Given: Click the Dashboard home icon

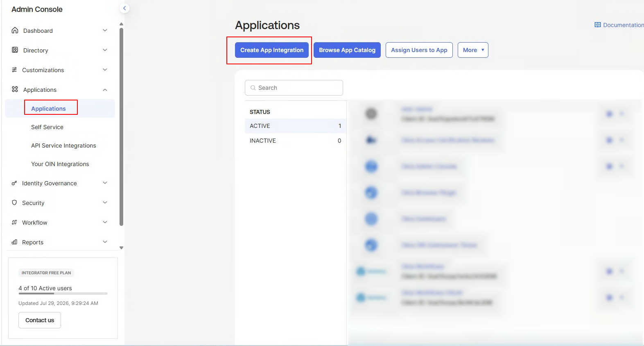Looking at the screenshot, I should pos(15,30).
